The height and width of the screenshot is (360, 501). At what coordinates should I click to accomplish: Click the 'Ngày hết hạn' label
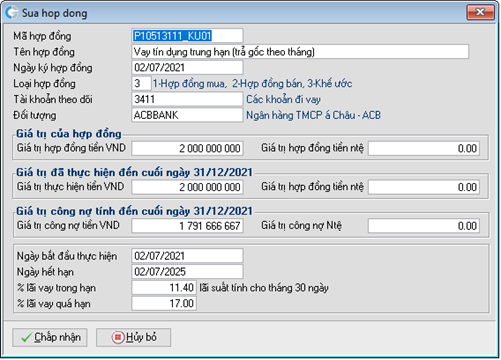tap(45, 272)
